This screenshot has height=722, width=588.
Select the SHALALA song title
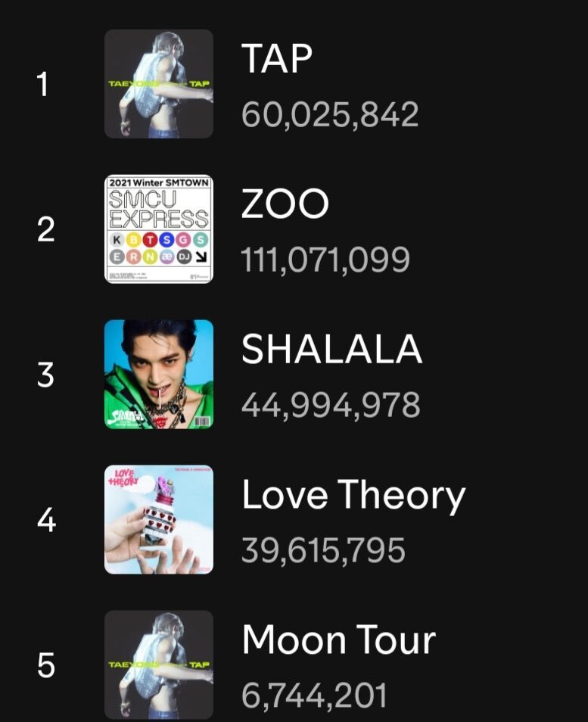coord(331,349)
